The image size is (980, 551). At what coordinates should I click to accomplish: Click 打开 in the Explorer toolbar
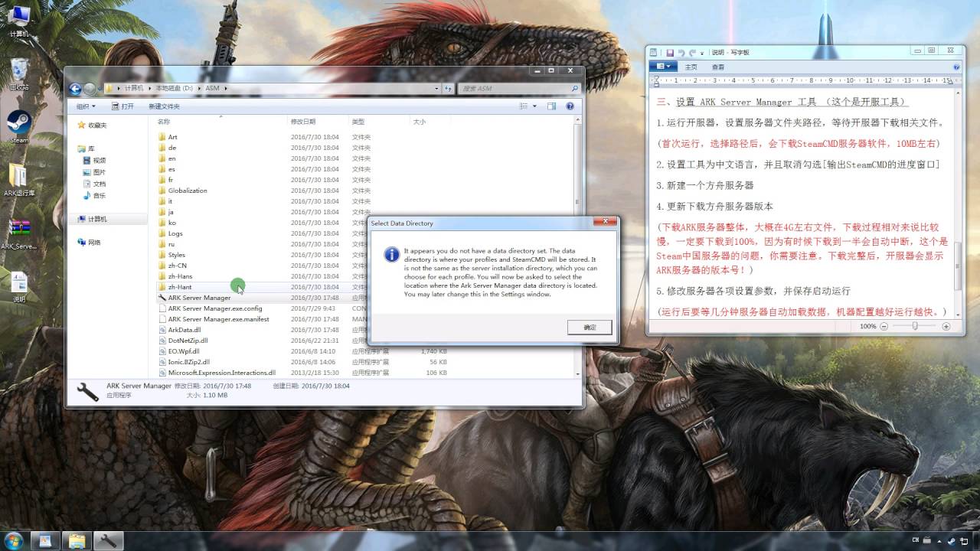coord(122,106)
